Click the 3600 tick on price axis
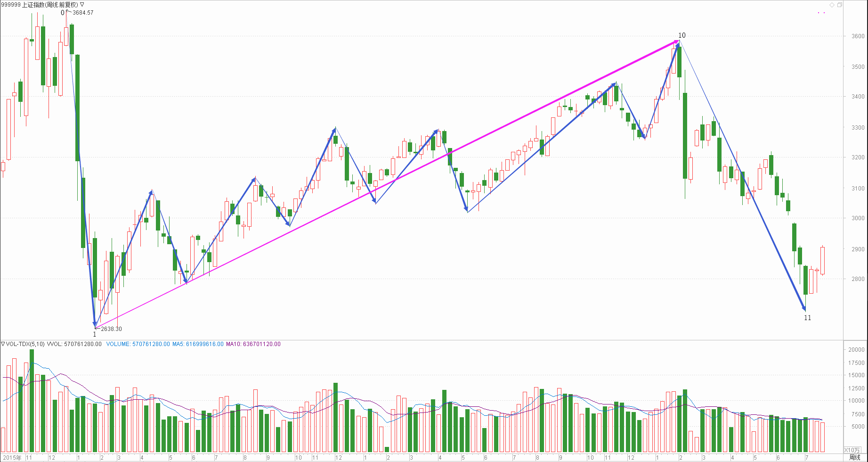This screenshot has width=868, height=462. pyautogui.click(x=858, y=36)
